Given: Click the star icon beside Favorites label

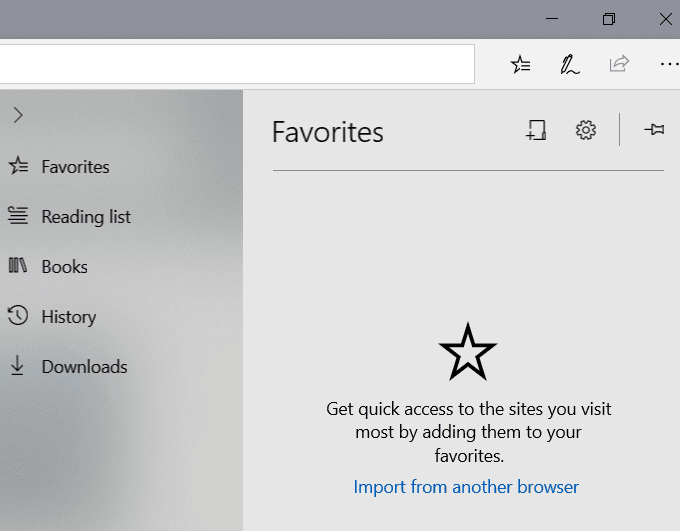Looking at the screenshot, I should click(x=18, y=167).
